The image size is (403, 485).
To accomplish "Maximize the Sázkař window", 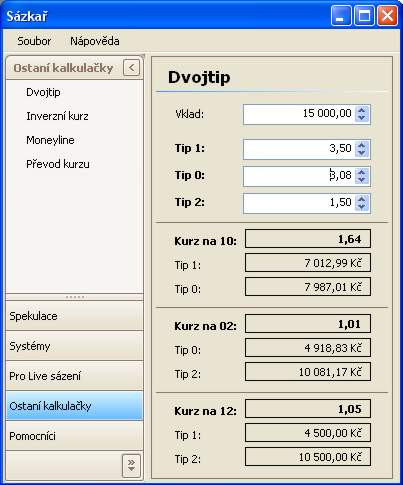I will pos(364,15).
